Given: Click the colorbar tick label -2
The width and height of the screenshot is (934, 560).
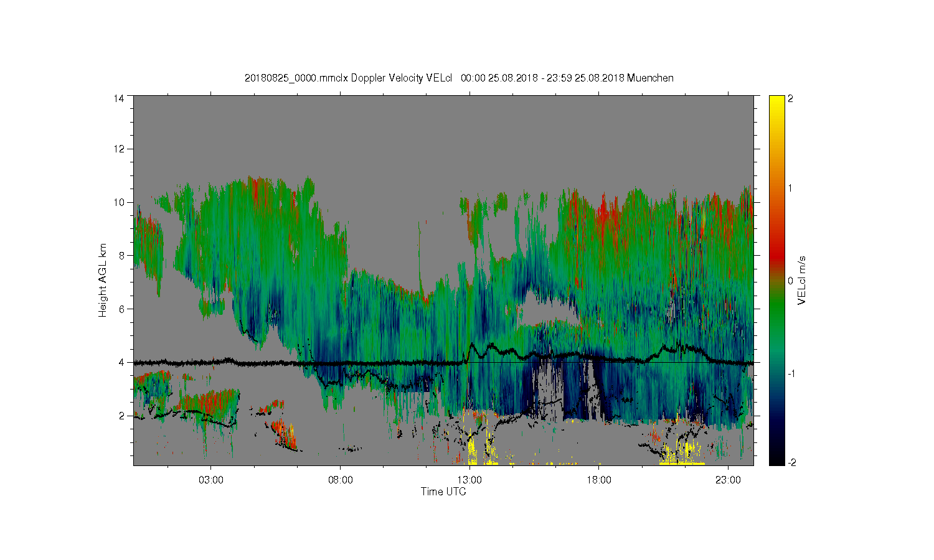Looking at the screenshot, I should pos(791,462).
